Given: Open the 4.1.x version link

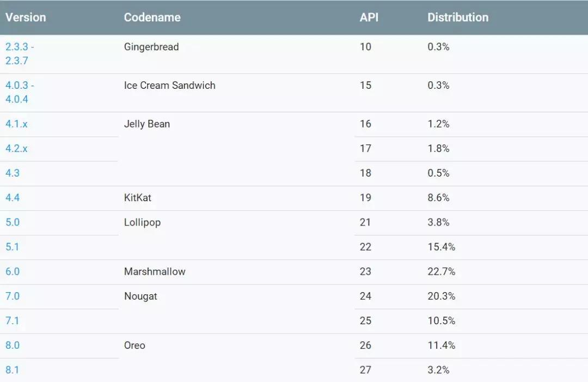Looking at the screenshot, I should pos(16,124).
